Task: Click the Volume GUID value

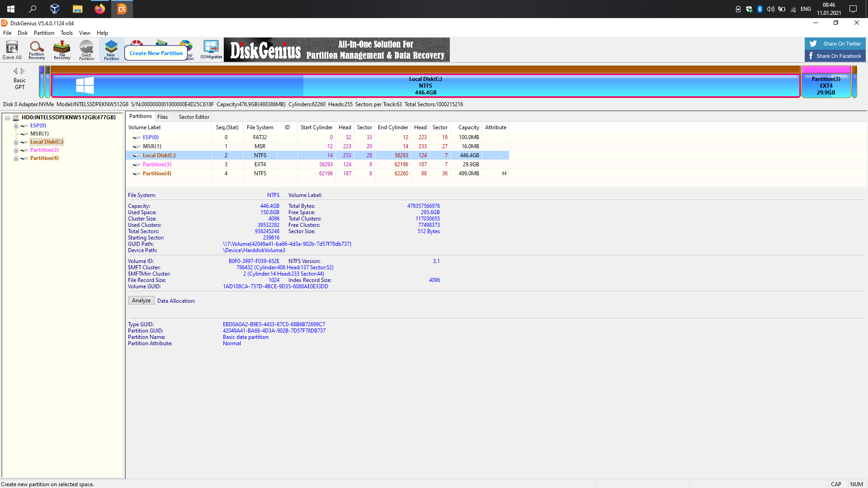Action: click(275, 286)
